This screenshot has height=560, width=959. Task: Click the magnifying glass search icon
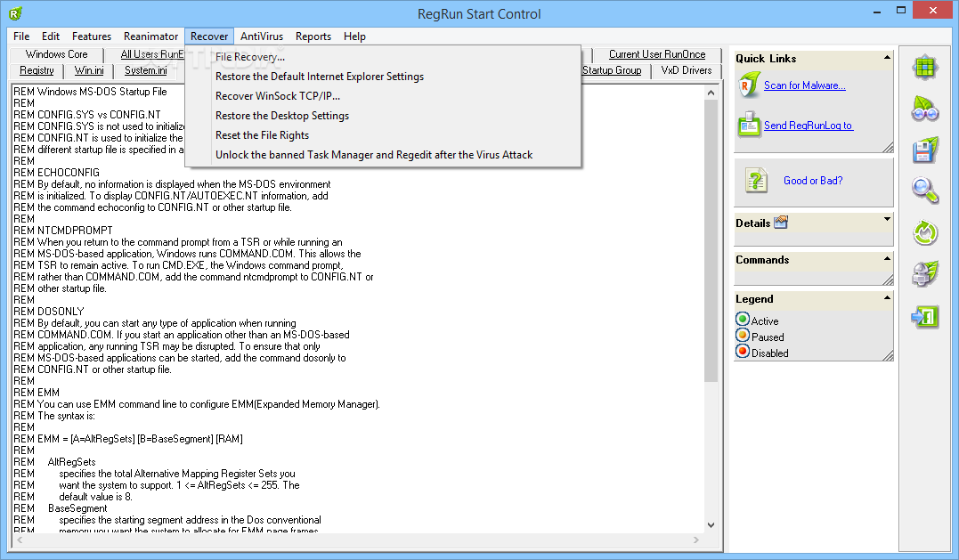click(925, 191)
